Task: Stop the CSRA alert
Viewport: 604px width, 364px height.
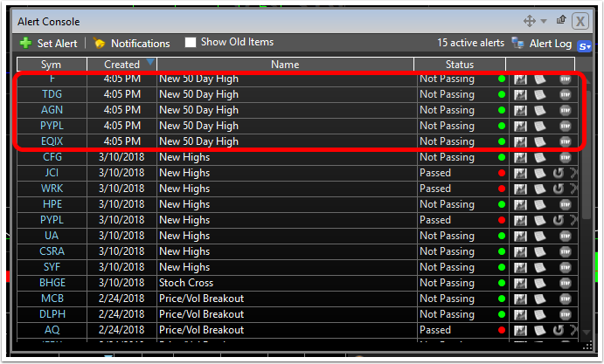Action: click(565, 251)
